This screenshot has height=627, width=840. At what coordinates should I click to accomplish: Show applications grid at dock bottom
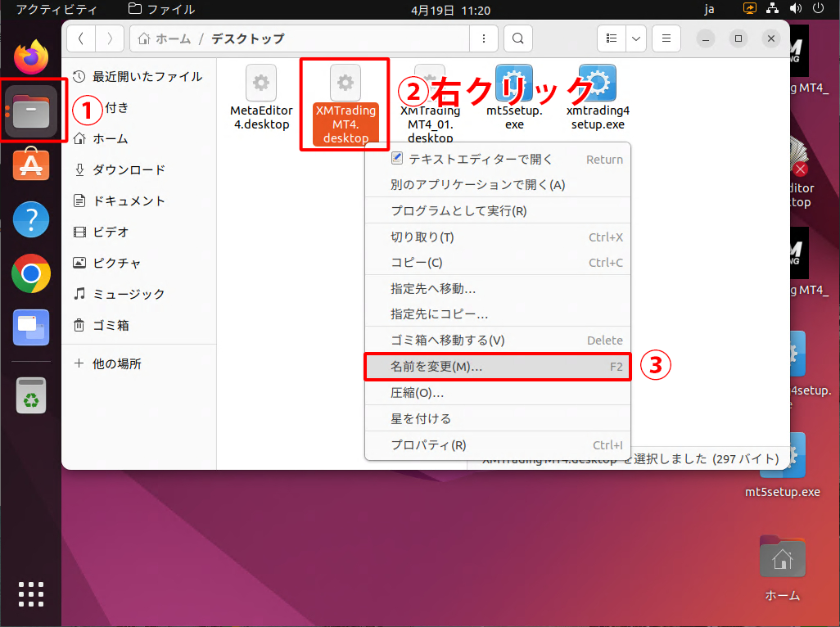click(31, 593)
